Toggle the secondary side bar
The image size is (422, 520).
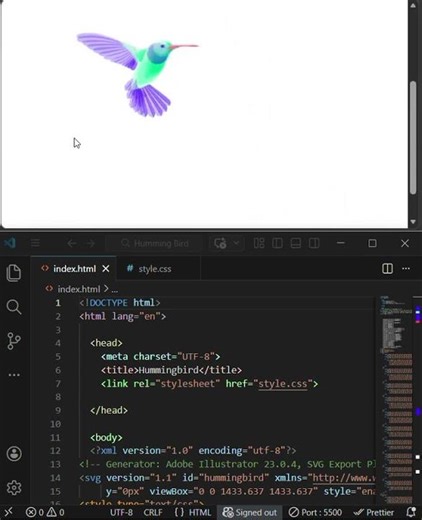pos(314,243)
